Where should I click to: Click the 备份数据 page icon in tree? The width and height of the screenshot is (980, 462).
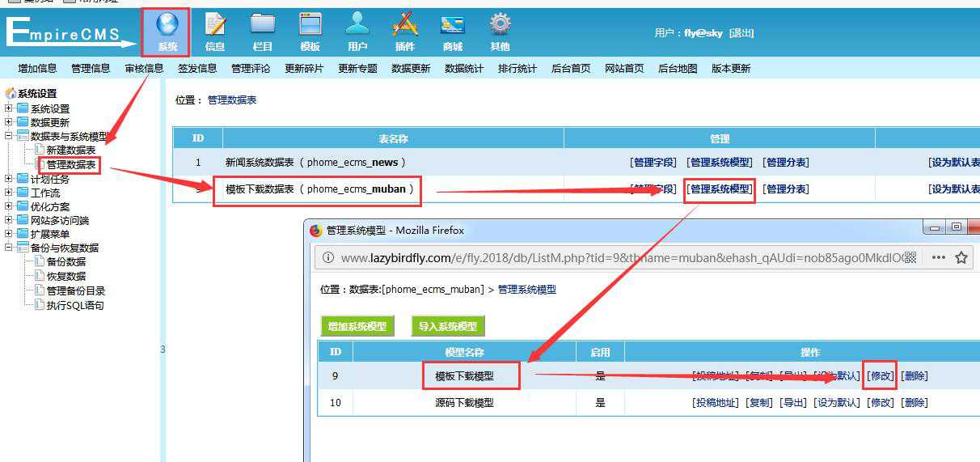tap(40, 261)
